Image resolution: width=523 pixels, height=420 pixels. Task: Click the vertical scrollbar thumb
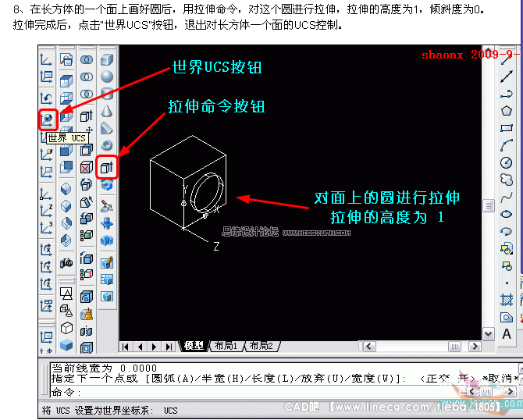pyautogui.click(x=489, y=205)
